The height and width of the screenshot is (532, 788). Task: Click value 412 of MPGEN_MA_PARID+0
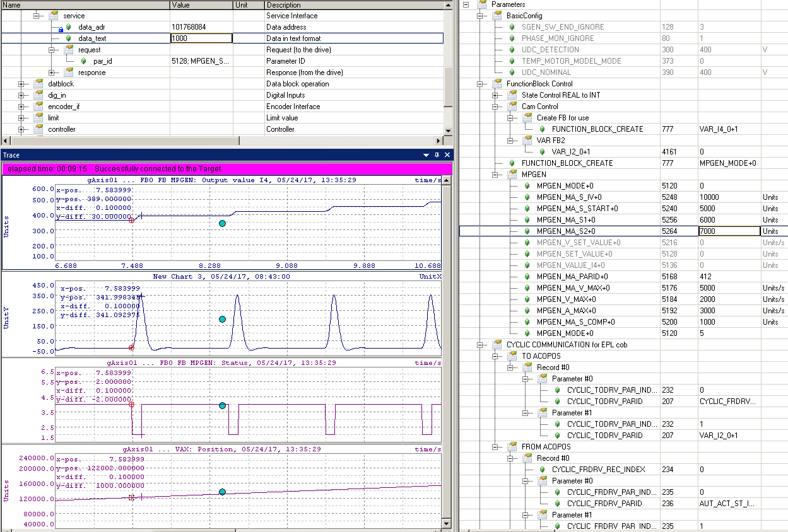click(x=706, y=277)
